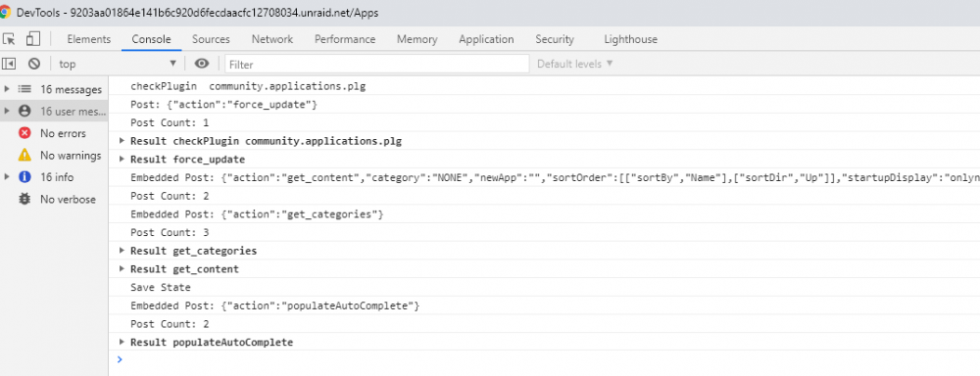Open the 'top' JavaScript context dropdown
Viewport: 980px width, 376px height.
point(118,64)
